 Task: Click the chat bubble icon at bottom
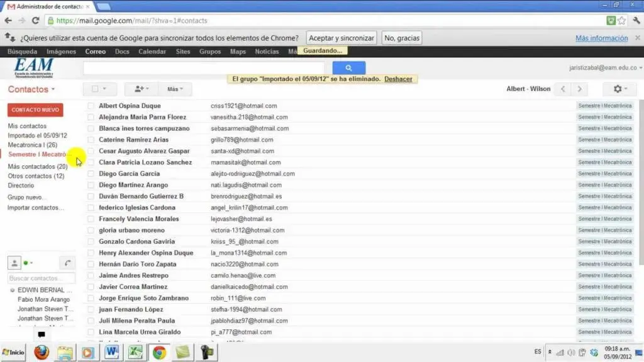pos(42,334)
